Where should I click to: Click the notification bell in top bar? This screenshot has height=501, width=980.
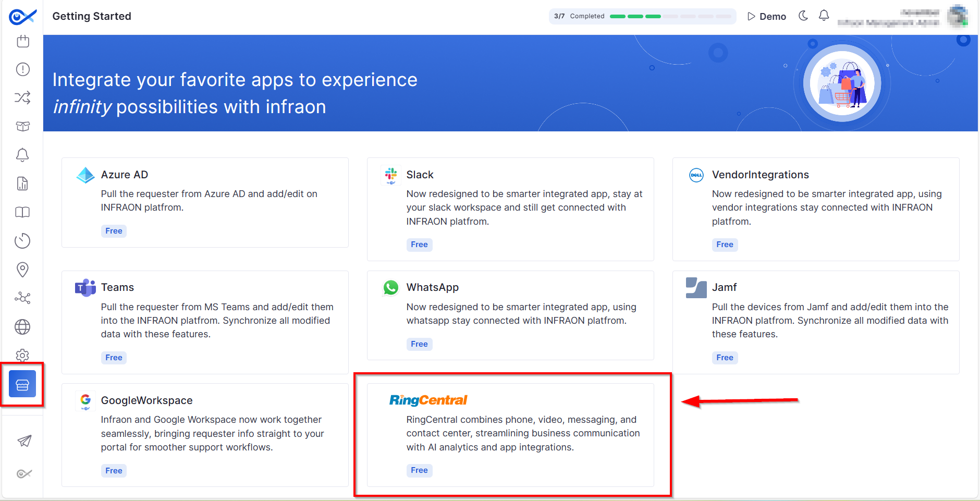(x=824, y=16)
